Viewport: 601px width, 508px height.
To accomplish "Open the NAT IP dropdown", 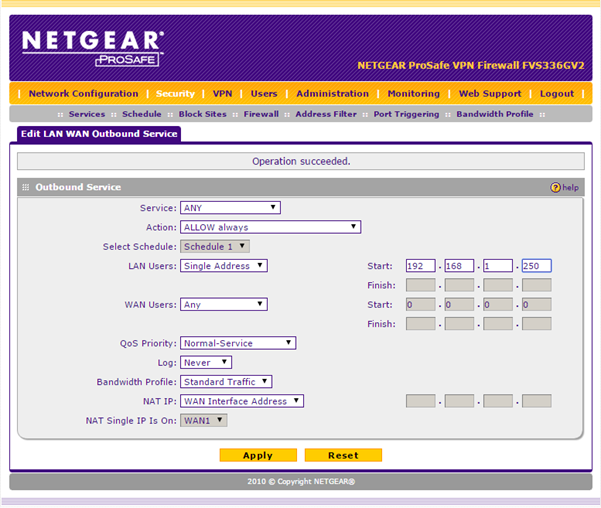I will tap(242, 401).
